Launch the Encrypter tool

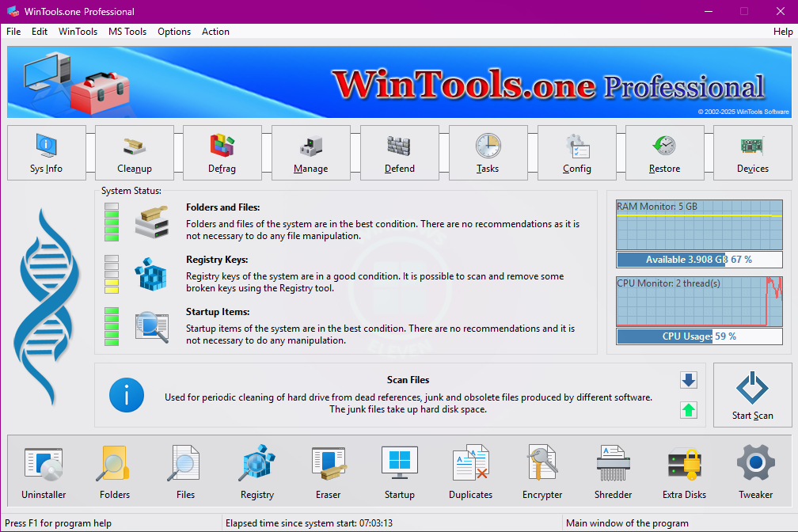tap(542, 472)
